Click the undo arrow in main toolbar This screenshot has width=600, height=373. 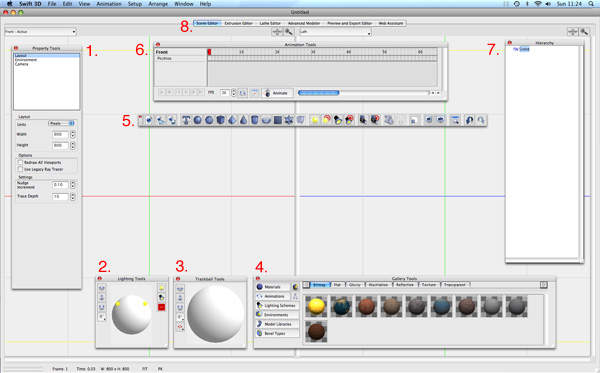[x=470, y=120]
